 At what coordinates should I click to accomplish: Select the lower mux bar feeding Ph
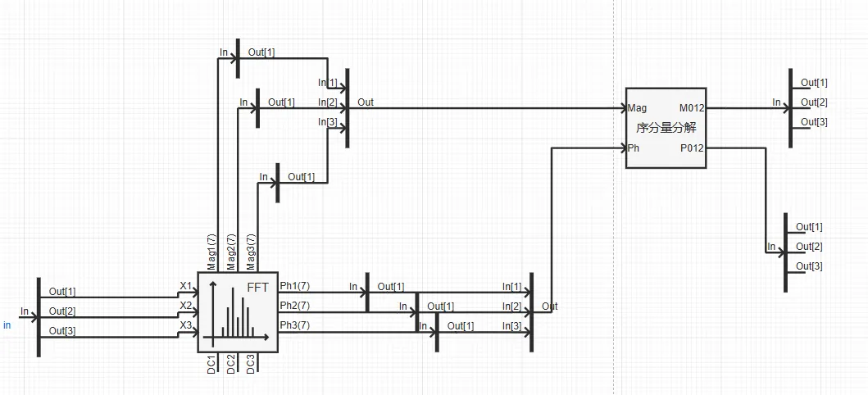click(x=531, y=311)
